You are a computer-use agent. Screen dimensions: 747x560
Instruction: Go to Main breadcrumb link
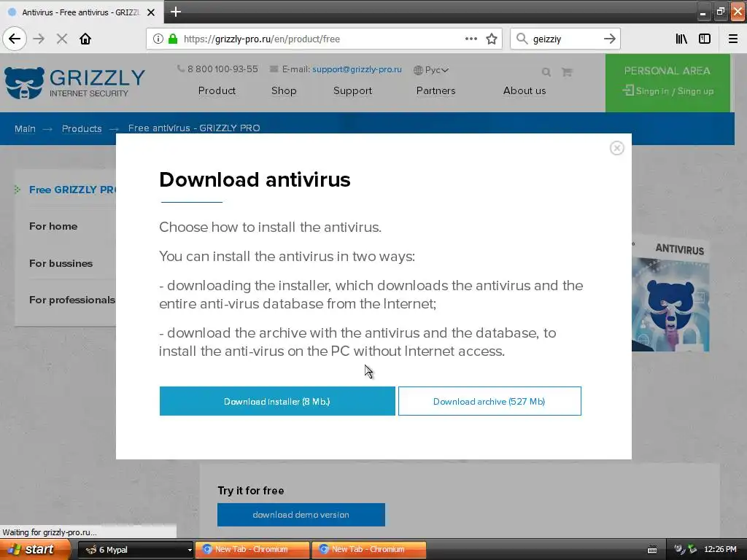pyautogui.click(x=25, y=128)
